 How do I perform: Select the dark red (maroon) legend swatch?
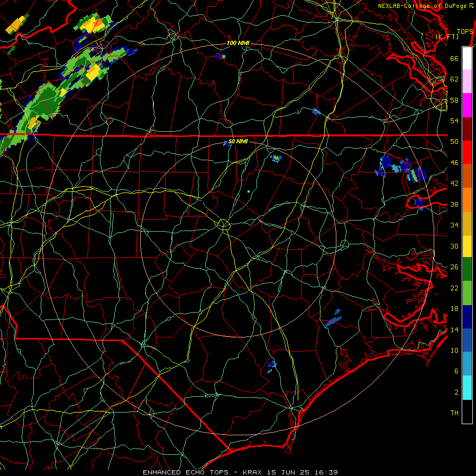467,129
